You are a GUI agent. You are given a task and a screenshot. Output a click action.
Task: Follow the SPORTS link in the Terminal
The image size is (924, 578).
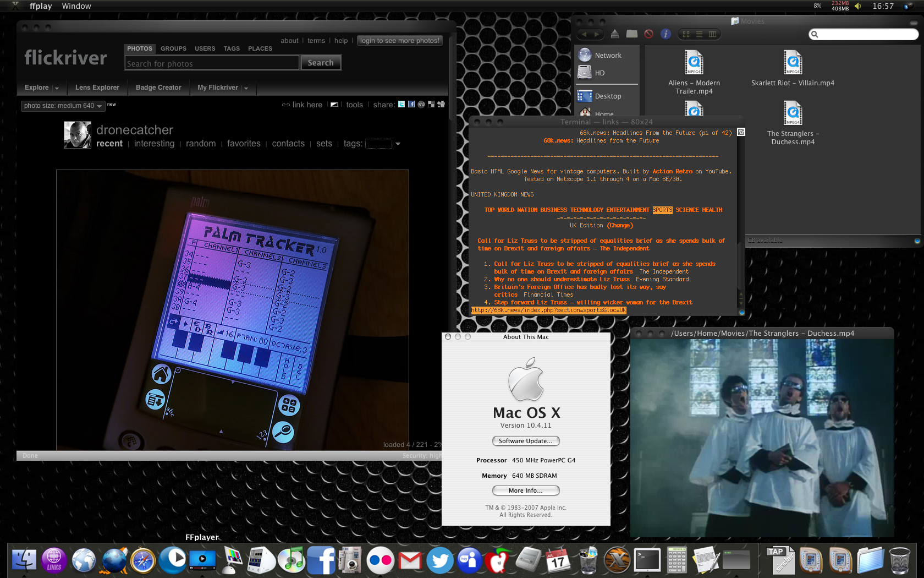pyautogui.click(x=662, y=210)
